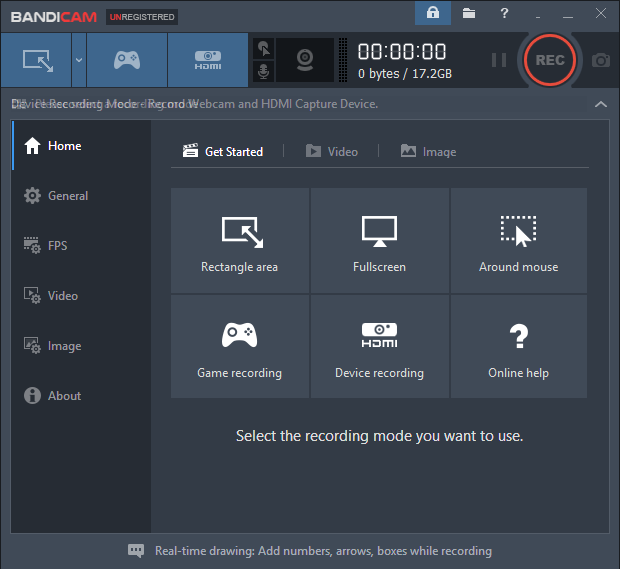Click the pause recording button
The image size is (620, 569).
(x=499, y=60)
